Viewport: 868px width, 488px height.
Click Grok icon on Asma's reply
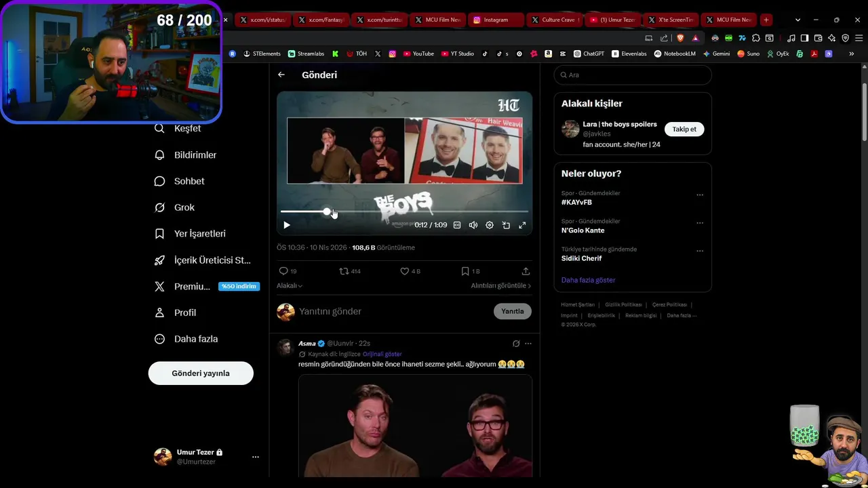516,344
